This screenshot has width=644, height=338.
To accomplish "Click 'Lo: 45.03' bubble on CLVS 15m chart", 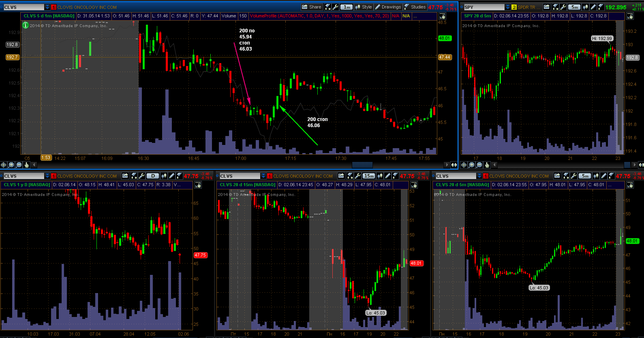I will tap(375, 313).
